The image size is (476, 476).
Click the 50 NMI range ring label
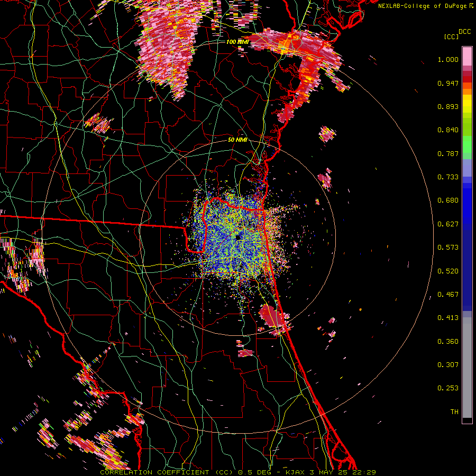pyautogui.click(x=237, y=140)
